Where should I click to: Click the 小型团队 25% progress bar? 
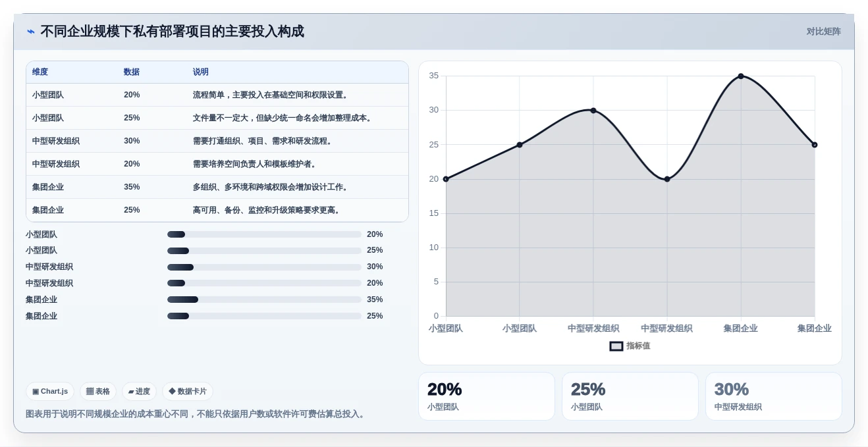click(264, 251)
